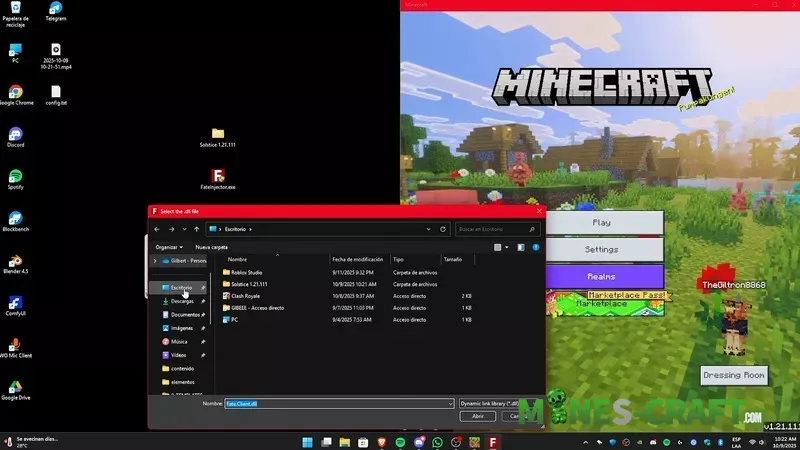Open the Solstice 1.21.111 folder in file list

250,284
